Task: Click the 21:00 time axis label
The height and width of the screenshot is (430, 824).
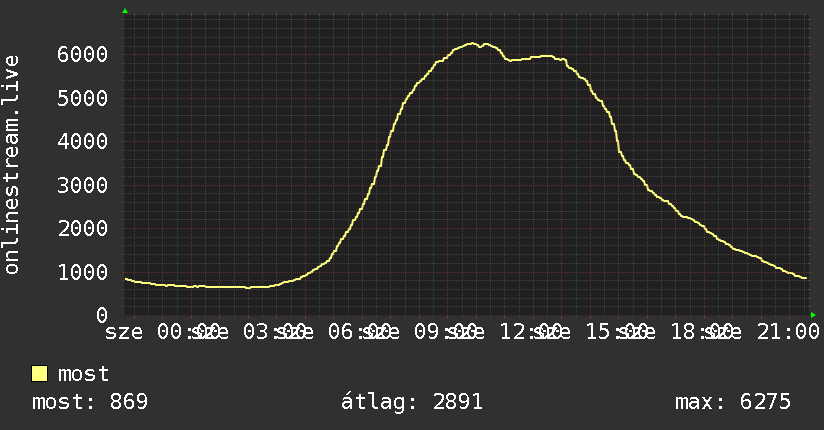Action: click(x=788, y=332)
